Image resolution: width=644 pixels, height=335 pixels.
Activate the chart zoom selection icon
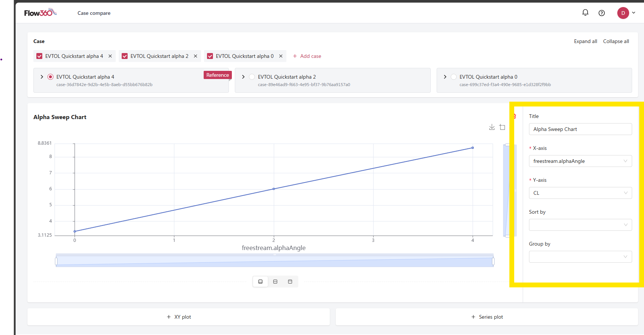(502, 127)
